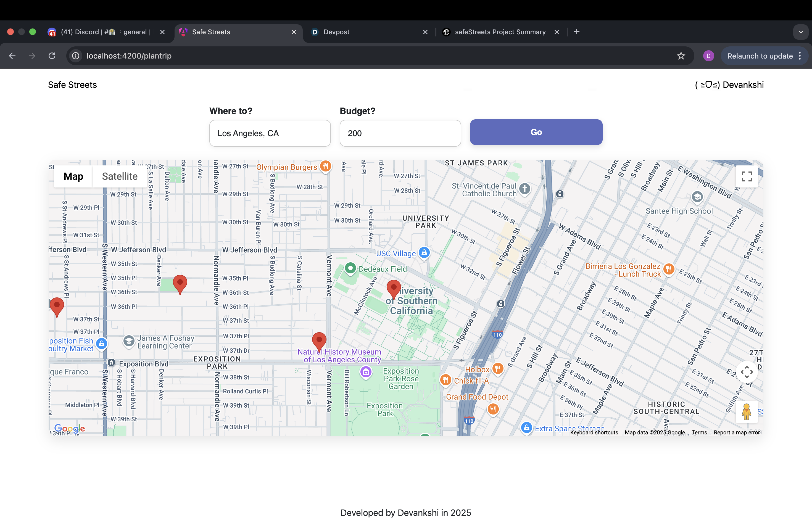The width and height of the screenshot is (812, 528).
Task: Reload the current browser page
Action: coord(52,56)
